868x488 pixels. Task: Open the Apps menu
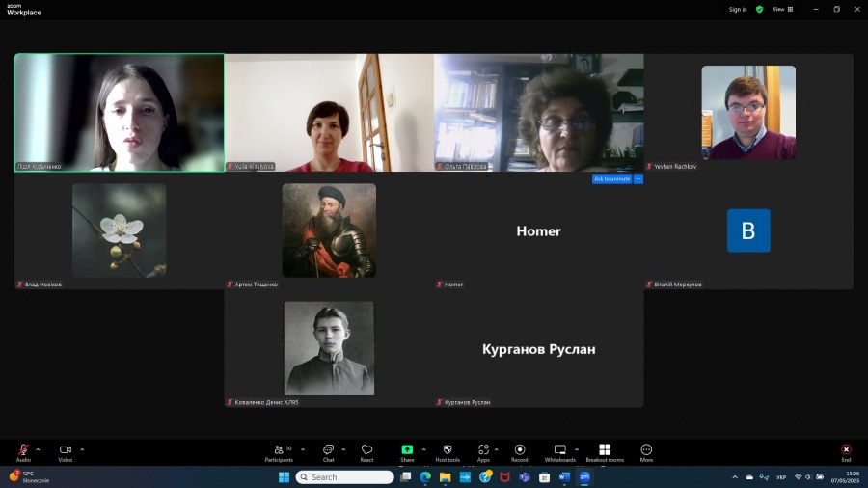click(483, 452)
